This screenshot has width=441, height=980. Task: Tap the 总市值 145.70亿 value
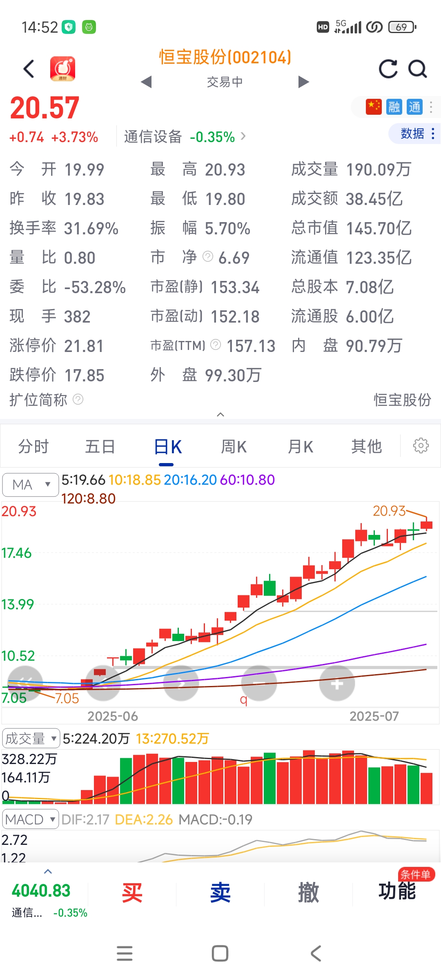tap(379, 228)
